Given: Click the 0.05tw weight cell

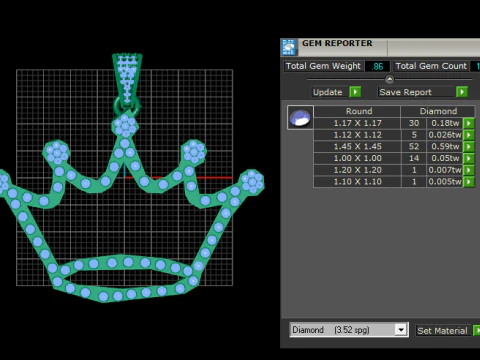Looking at the screenshot, I should [x=445, y=158].
